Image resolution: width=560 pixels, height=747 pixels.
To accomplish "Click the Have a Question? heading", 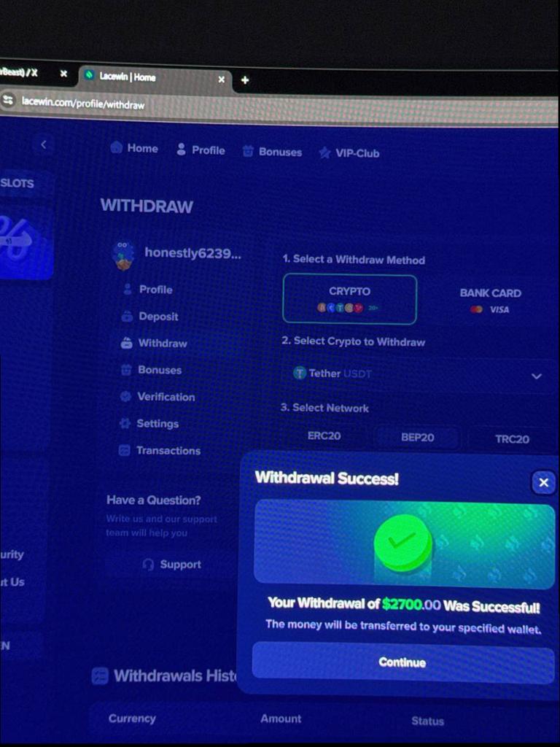I will tap(153, 500).
